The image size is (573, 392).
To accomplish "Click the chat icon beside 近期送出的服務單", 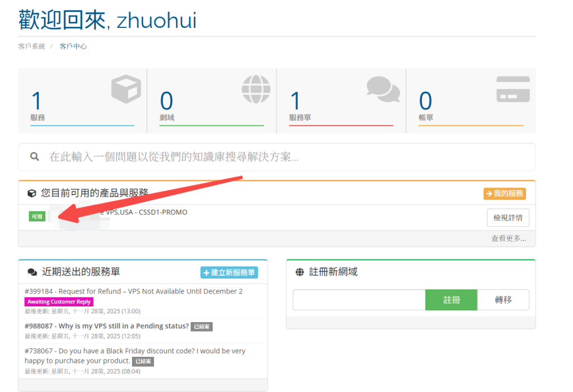I will tap(32, 272).
